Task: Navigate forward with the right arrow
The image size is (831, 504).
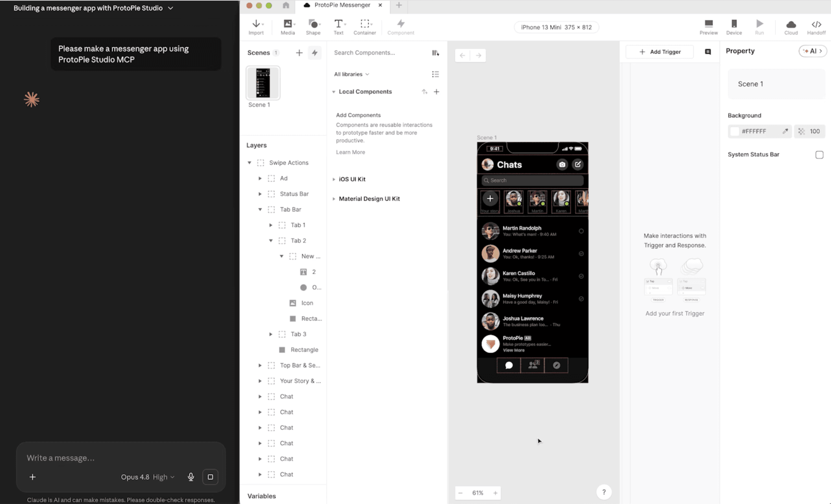Action: (x=478, y=55)
